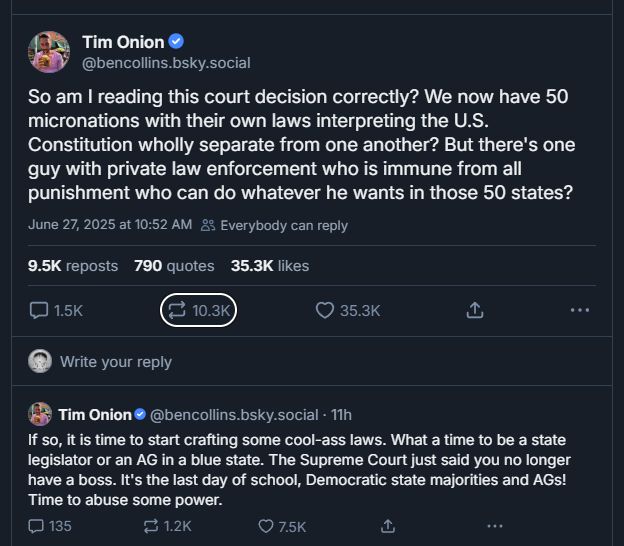Reply to the main post via comment icon
The image size is (624, 546).
click(40, 311)
